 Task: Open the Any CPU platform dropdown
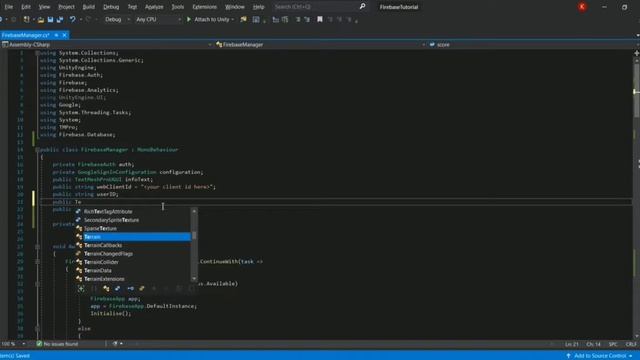[x=158, y=19]
